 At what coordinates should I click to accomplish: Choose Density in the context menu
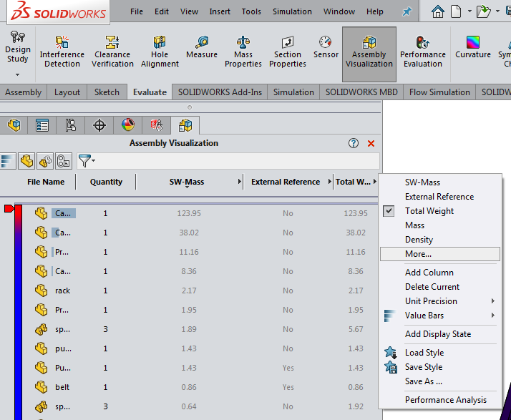[440, 240]
